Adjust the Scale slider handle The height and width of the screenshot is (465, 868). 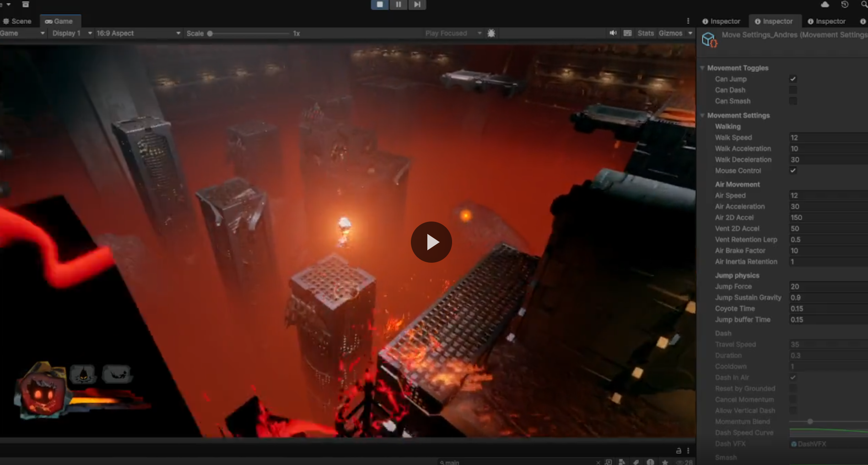coord(210,33)
